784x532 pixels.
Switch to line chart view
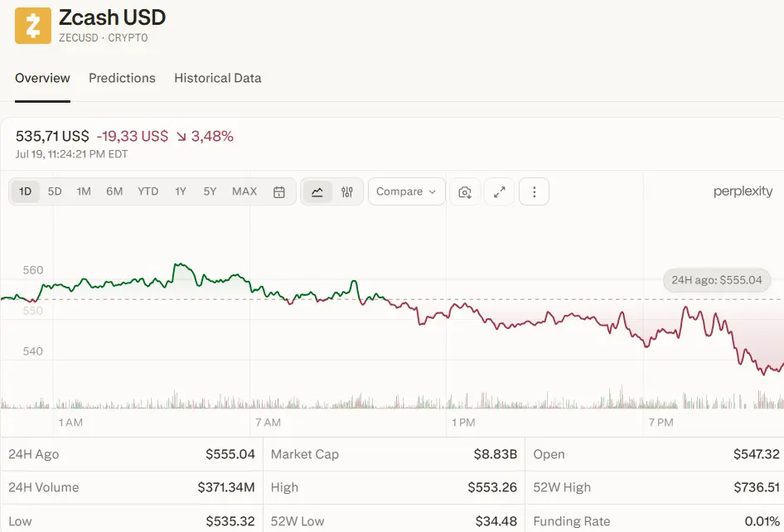click(317, 192)
